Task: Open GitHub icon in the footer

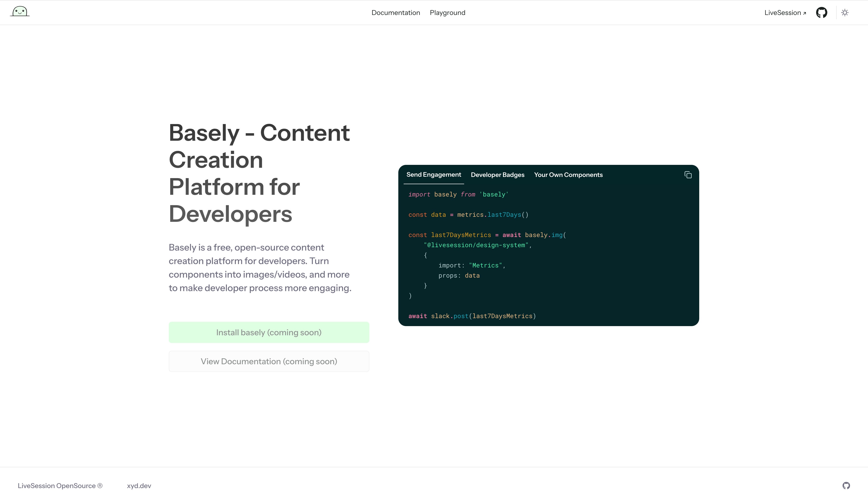Action: pyautogui.click(x=846, y=485)
